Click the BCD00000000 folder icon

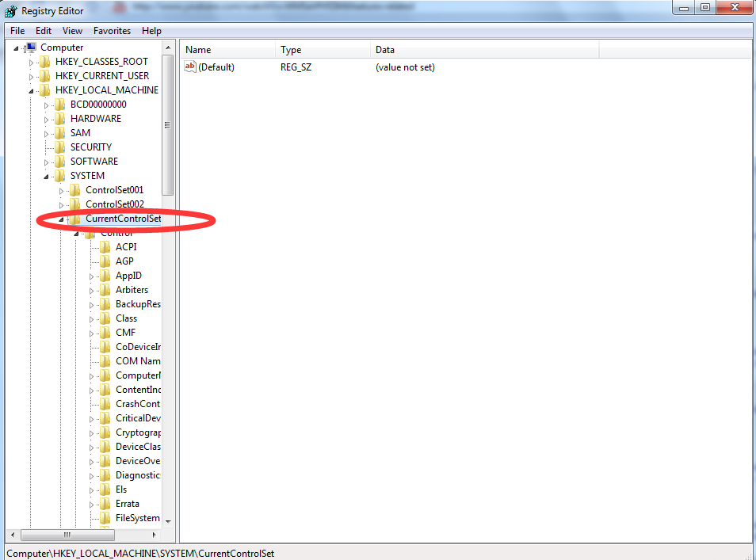[59, 105]
